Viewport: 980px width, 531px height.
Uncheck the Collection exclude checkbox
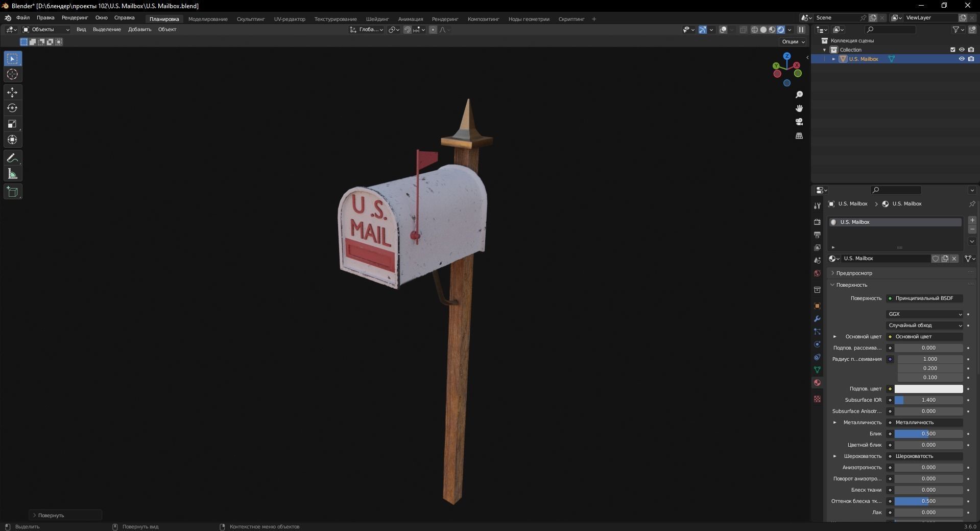(952, 50)
